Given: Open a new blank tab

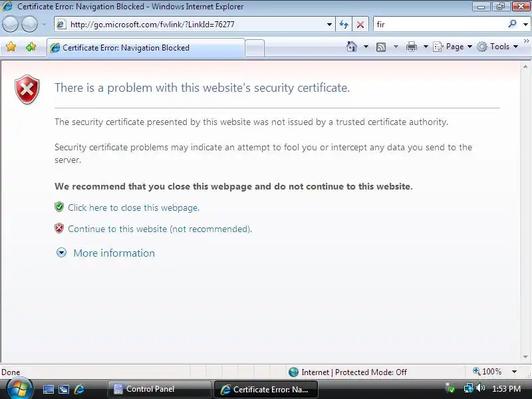Looking at the screenshot, I should pos(255,48).
